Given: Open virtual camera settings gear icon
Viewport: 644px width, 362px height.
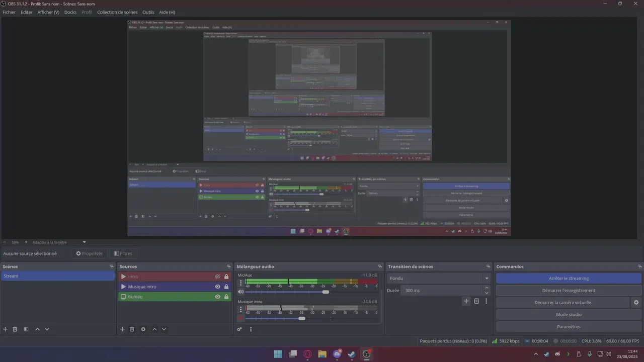Looking at the screenshot, I should (636, 303).
